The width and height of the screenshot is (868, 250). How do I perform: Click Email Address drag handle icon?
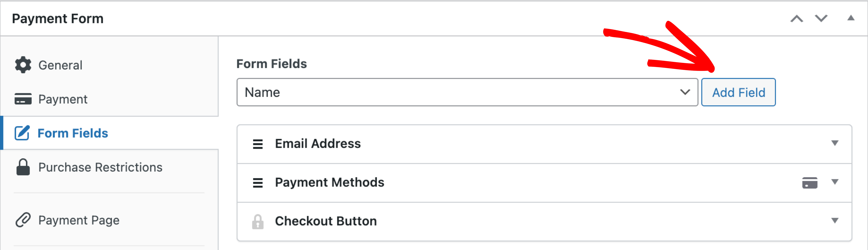(258, 144)
